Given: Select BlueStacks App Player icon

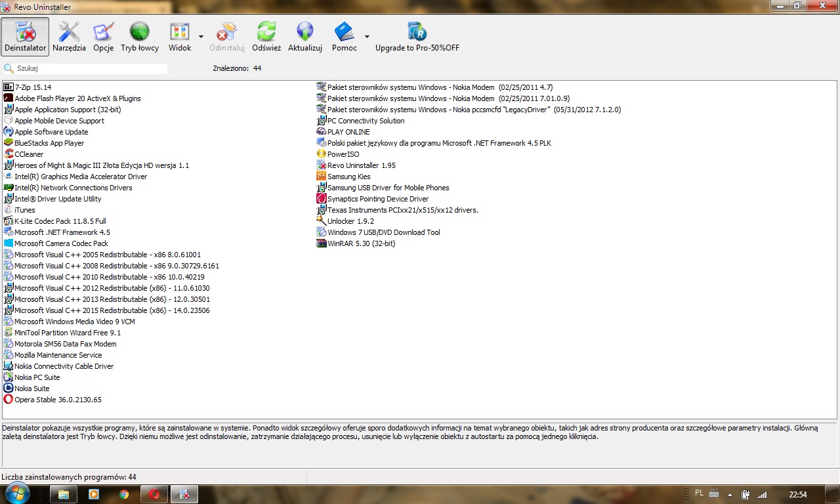Looking at the screenshot, I should pos(9,142).
